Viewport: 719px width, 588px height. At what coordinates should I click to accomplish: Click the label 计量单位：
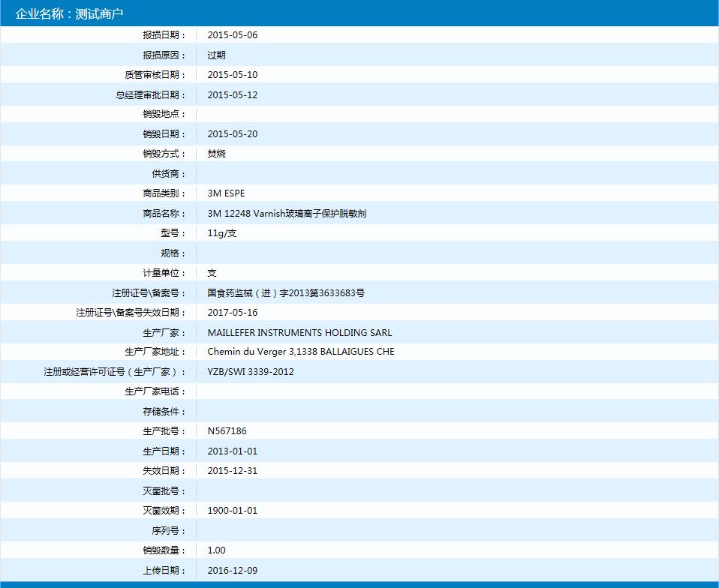point(164,273)
